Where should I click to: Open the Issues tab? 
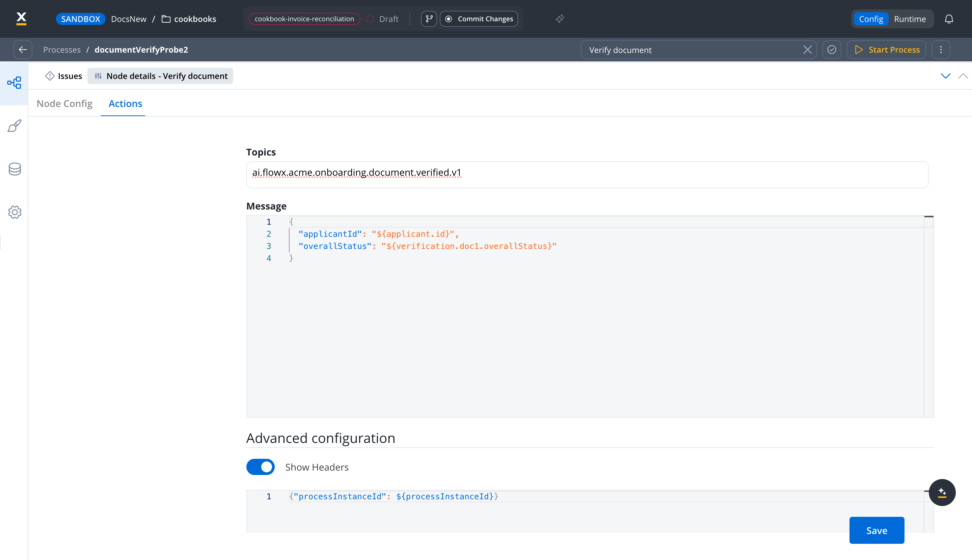click(63, 76)
